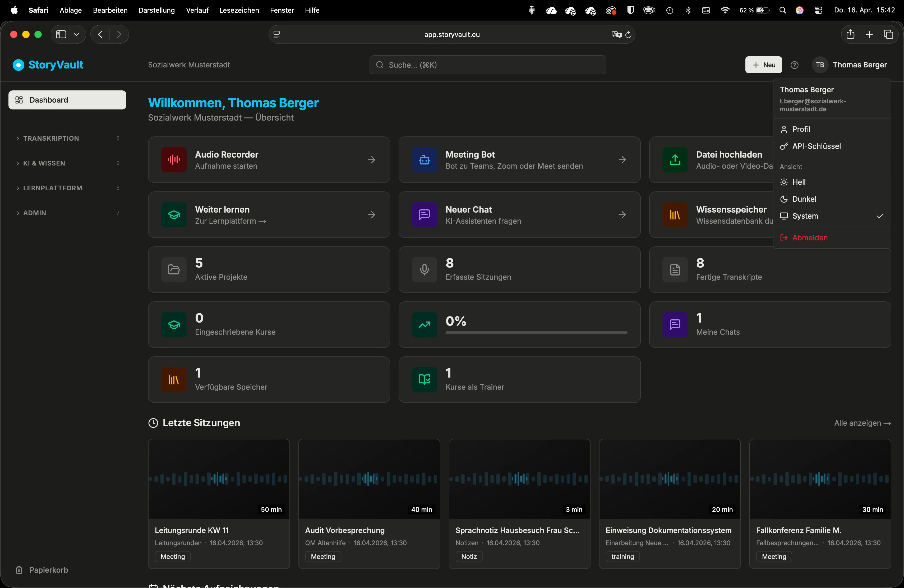Expand the KI & WISSEN sidebar section

point(67,163)
